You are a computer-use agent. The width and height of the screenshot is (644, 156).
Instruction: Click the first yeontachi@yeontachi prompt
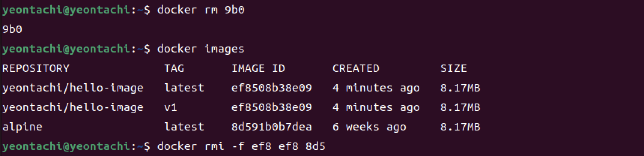click(x=66, y=10)
